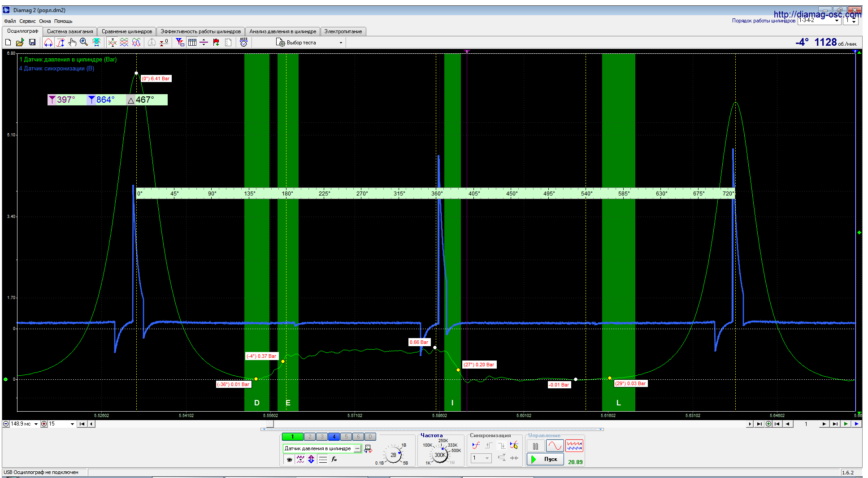The height and width of the screenshot is (478, 868).
Task: Select the dual waveform recorder mode
Action: tap(574, 446)
